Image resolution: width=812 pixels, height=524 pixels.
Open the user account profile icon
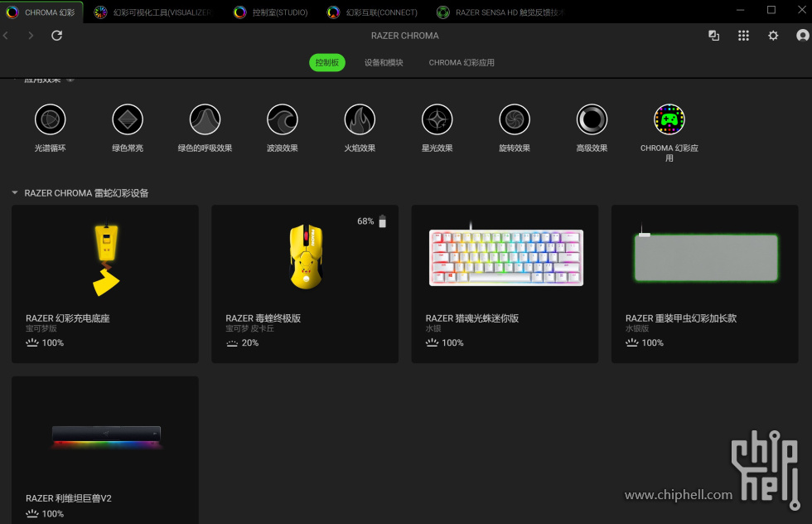[x=803, y=36]
